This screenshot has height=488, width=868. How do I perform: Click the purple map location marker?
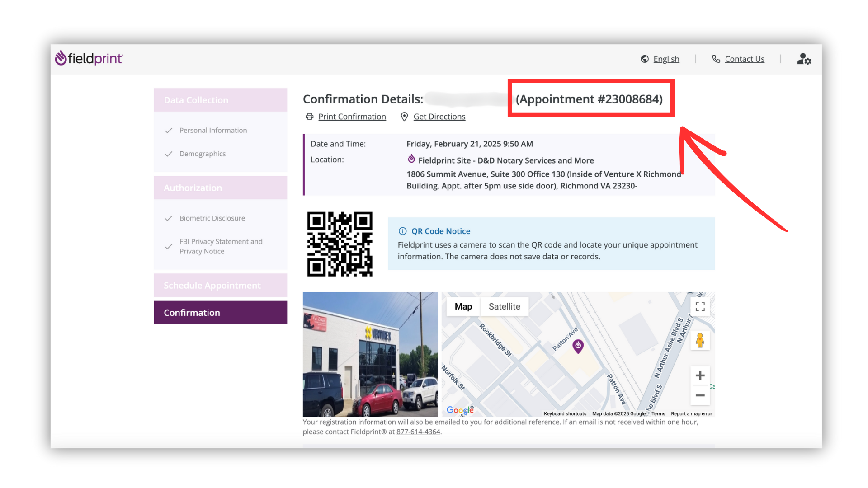tap(578, 346)
